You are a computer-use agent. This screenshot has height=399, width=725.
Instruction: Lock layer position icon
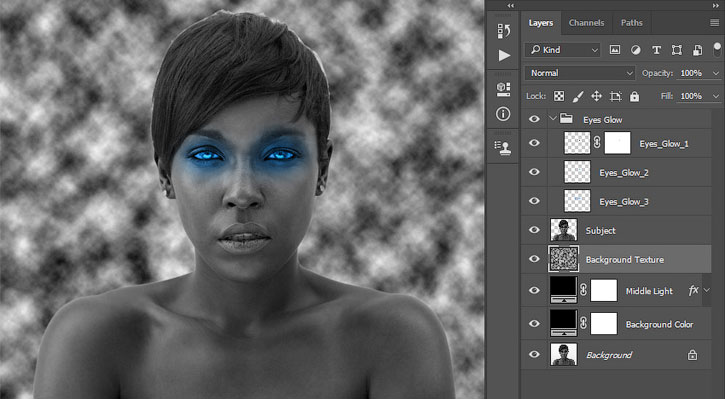click(x=596, y=96)
